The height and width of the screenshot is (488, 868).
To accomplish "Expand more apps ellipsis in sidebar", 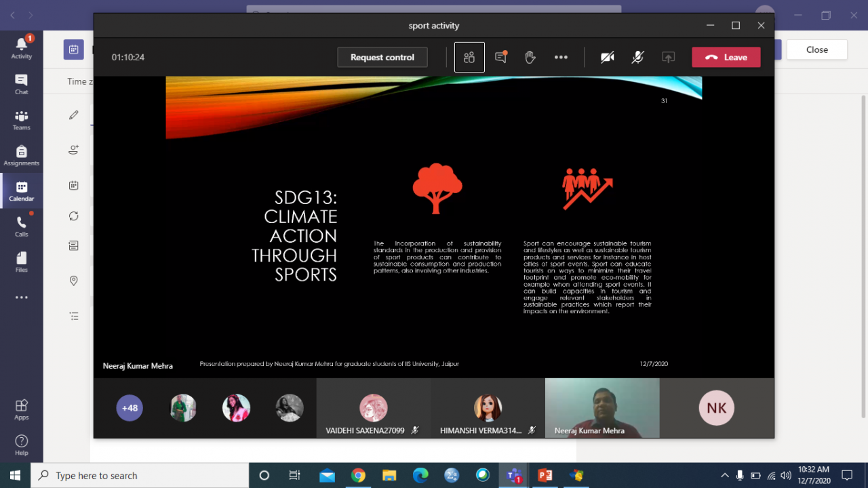I will tap(21, 298).
